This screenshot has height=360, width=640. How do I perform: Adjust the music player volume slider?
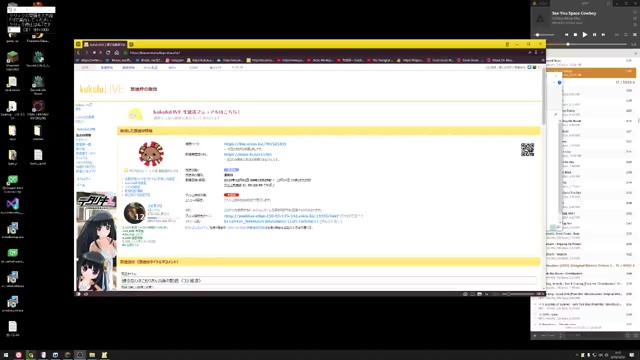[x=544, y=35]
